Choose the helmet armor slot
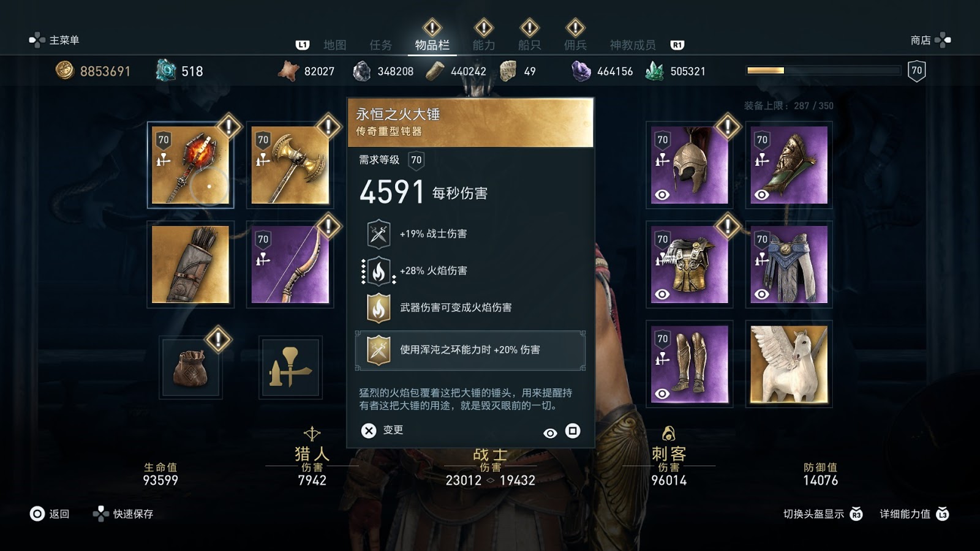This screenshot has height=551, width=980. point(689,165)
